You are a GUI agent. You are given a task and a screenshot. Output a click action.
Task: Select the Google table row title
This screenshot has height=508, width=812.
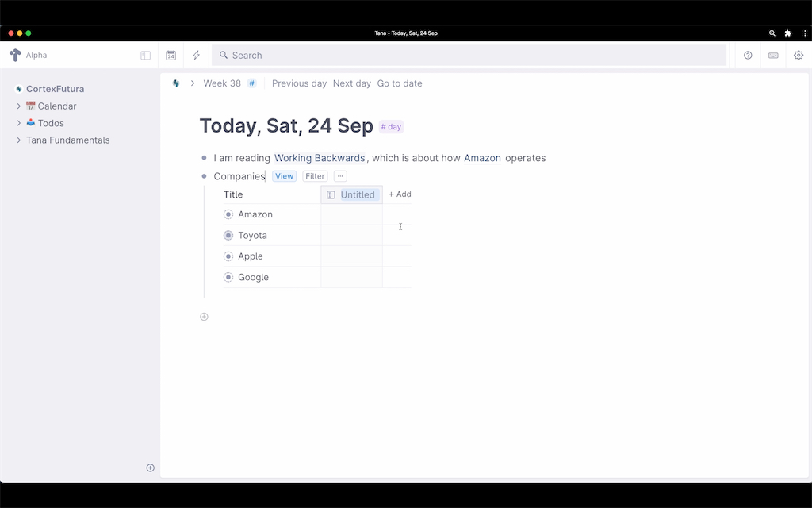pos(253,277)
